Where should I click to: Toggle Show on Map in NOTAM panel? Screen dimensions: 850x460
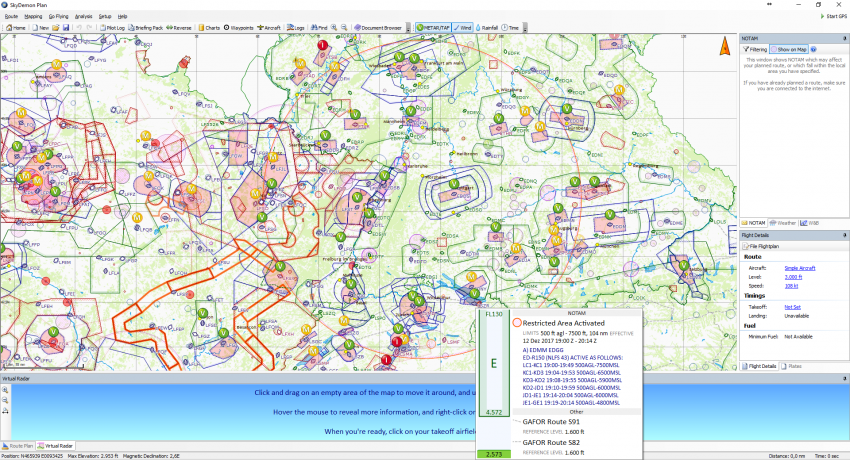pyautogui.click(x=789, y=49)
